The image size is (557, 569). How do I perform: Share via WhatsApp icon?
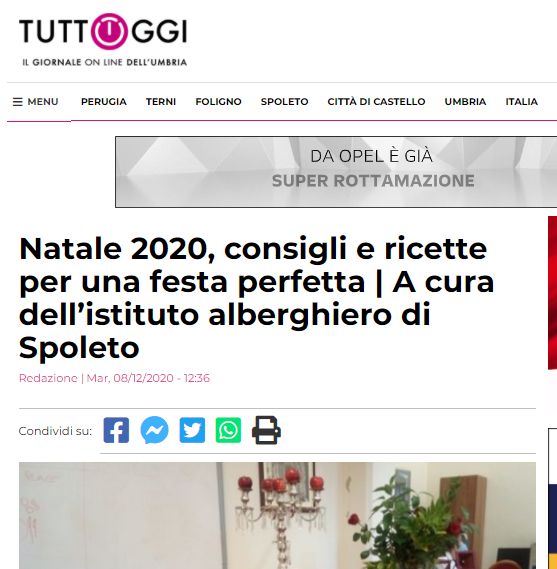228,430
